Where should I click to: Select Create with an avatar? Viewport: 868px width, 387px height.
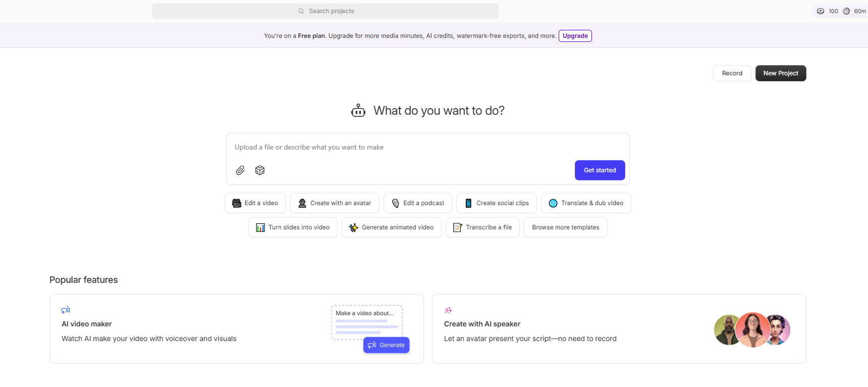335,203
